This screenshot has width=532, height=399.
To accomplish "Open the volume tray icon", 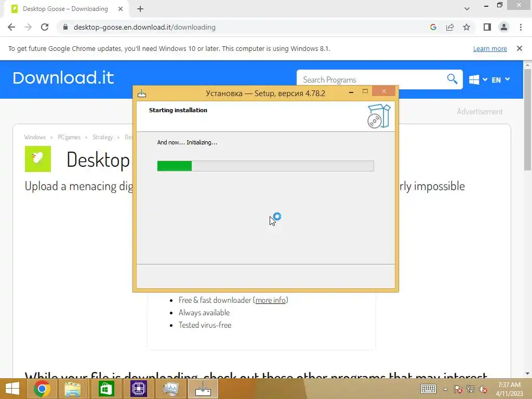I will (483, 389).
